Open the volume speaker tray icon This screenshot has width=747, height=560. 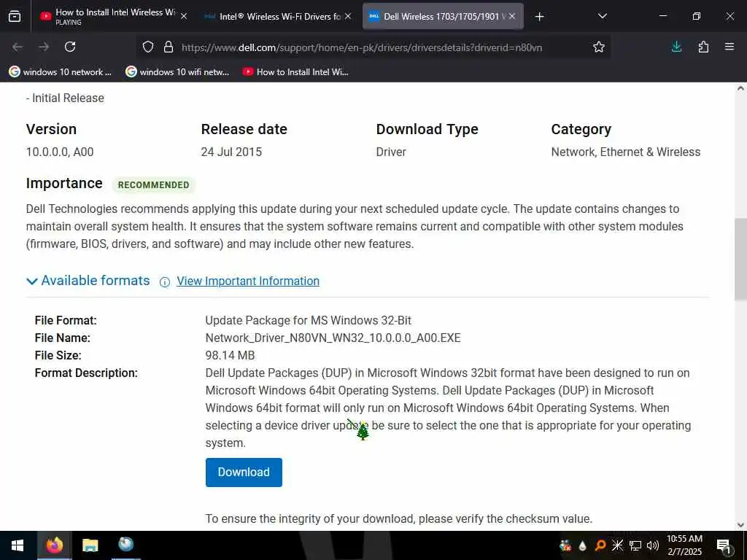pyautogui.click(x=653, y=545)
